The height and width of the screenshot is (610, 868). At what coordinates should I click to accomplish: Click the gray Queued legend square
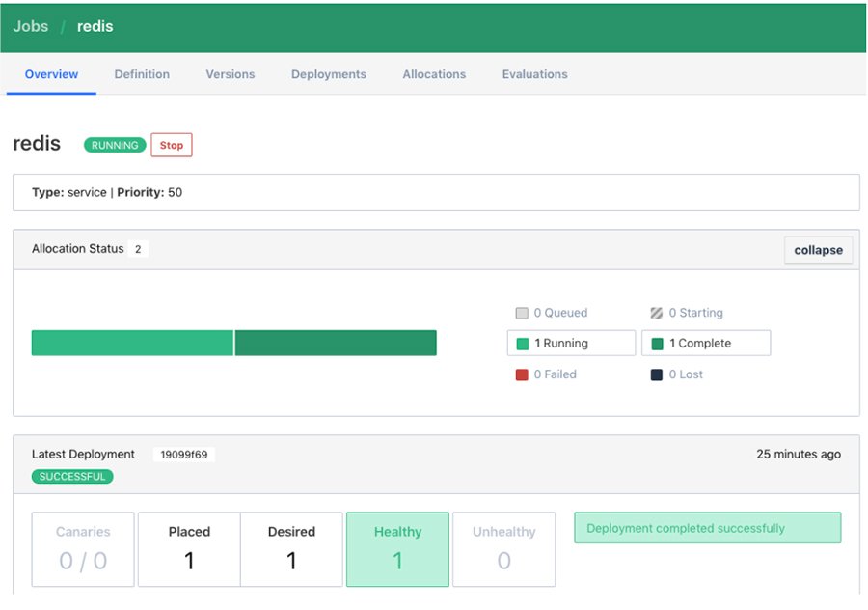520,312
